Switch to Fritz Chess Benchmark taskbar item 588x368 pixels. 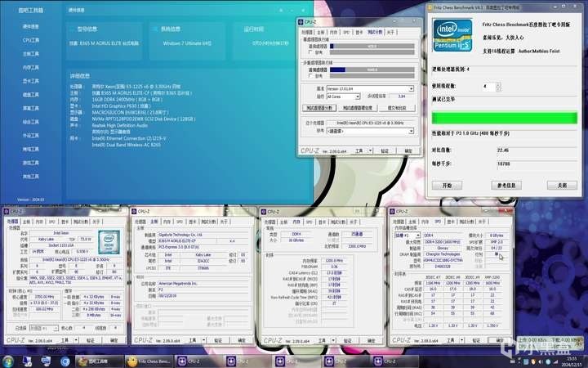149,361
